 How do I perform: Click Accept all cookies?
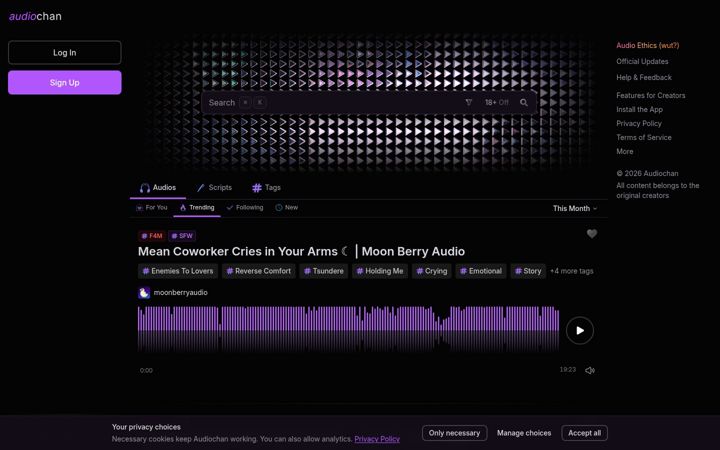[585, 433]
